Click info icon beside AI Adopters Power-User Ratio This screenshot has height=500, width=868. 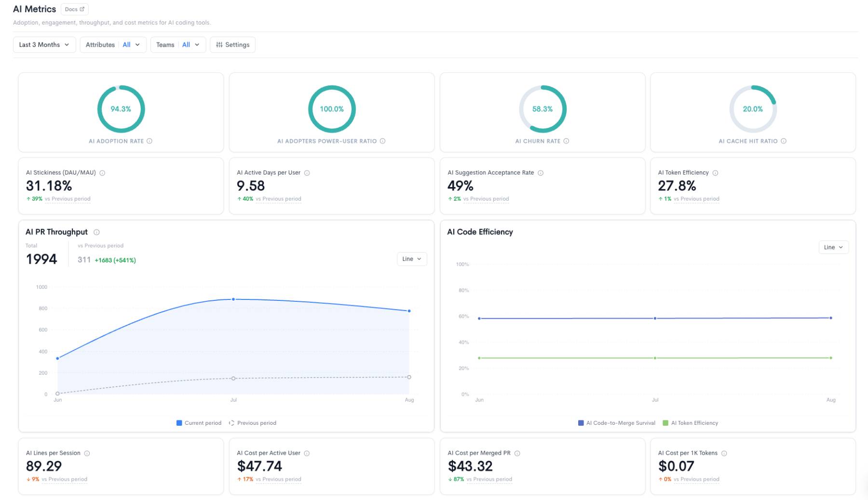[382, 141]
